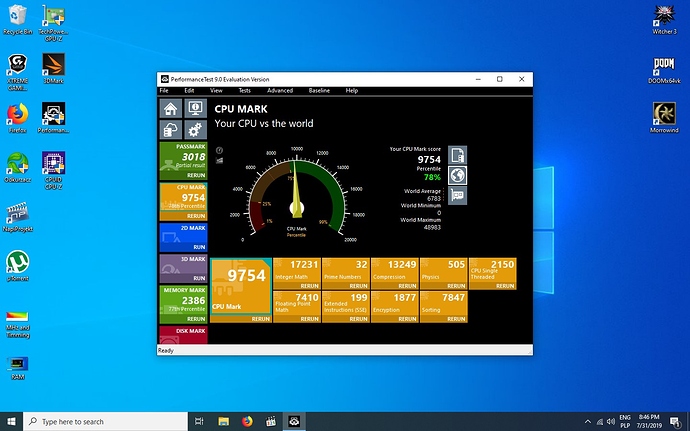Select the Disk Mark sidebar tile
The height and width of the screenshot is (431, 690).
point(183,335)
